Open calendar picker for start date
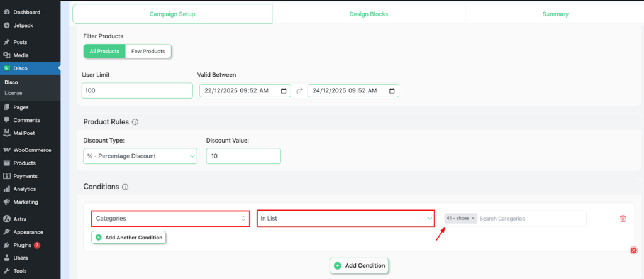 tap(284, 90)
